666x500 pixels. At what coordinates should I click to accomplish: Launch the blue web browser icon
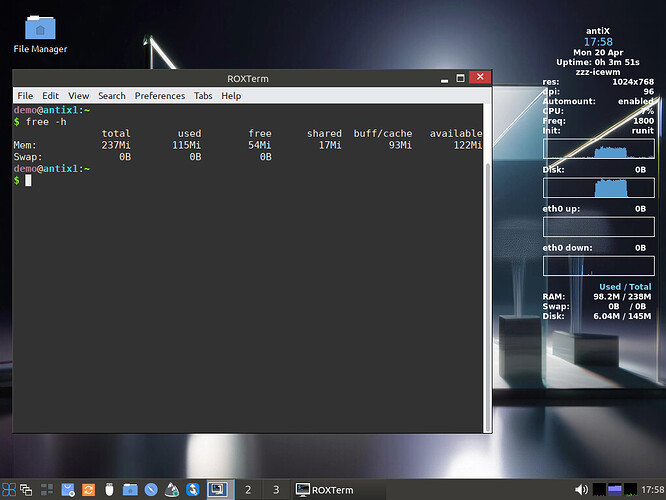(x=151, y=490)
